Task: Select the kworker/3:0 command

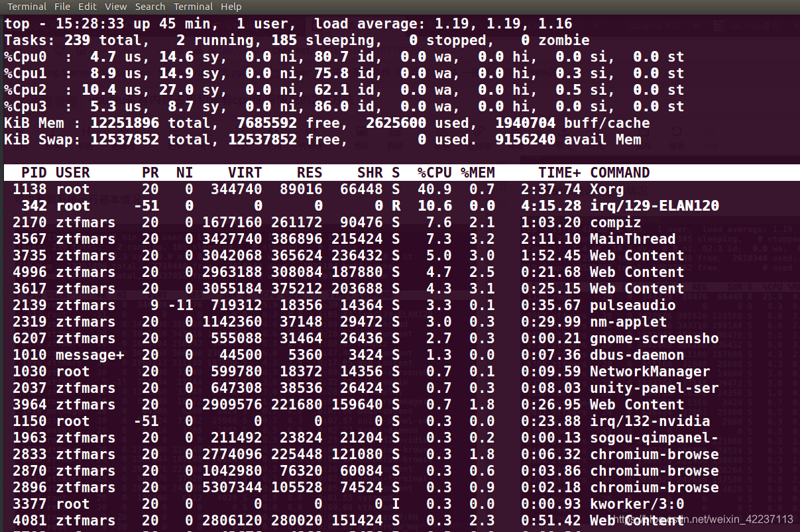Action: [x=637, y=504]
